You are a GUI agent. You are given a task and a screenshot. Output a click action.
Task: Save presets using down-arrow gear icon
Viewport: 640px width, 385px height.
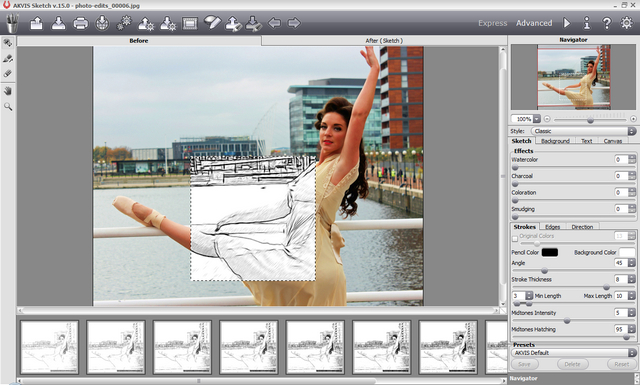click(168, 23)
